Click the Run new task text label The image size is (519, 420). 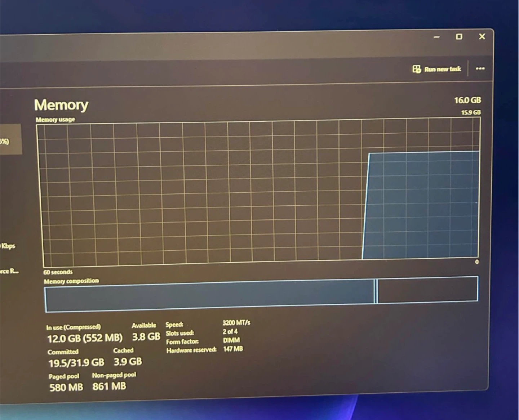coord(443,69)
